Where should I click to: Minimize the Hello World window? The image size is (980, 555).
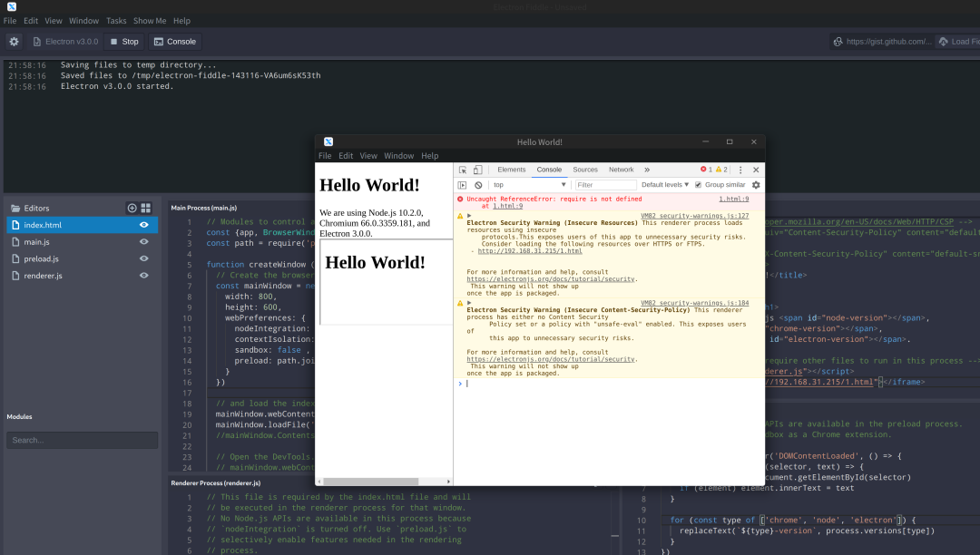click(x=706, y=141)
